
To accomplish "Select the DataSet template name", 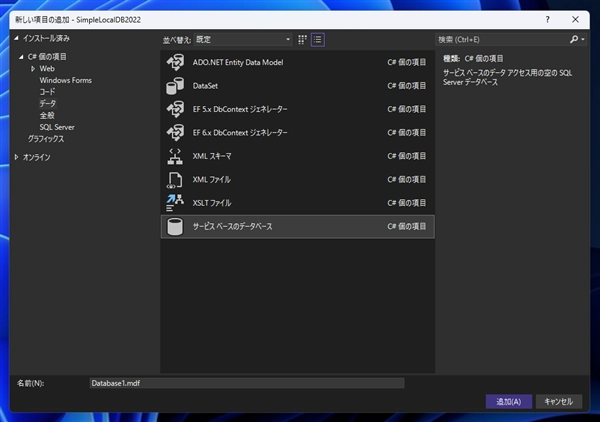I will pos(205,86).
